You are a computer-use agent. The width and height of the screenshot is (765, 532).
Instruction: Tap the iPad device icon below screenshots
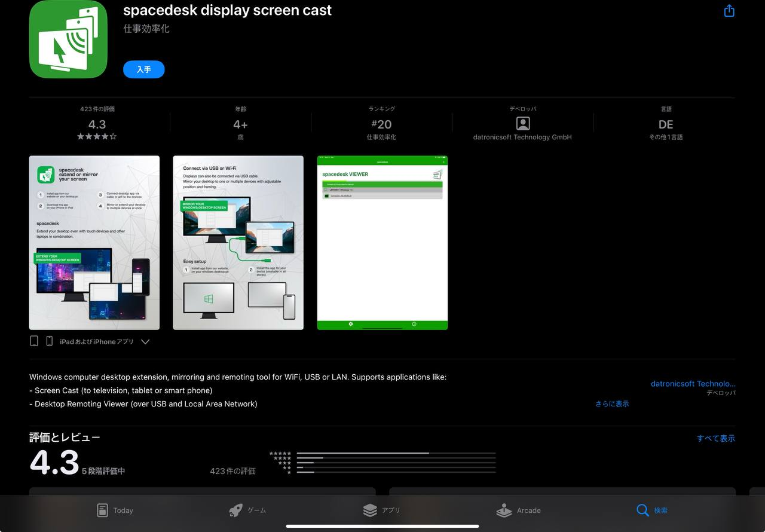pyautogui.click(x=34, y=341)
